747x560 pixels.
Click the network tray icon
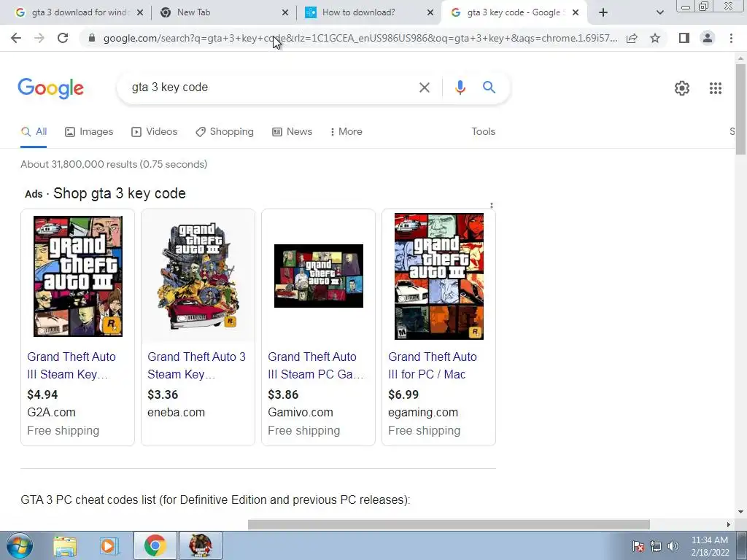(656, 546)
